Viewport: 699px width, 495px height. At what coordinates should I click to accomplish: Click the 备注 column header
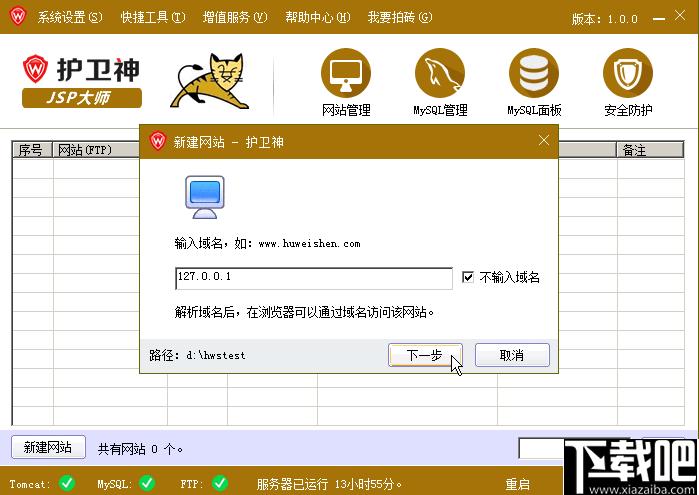pyautogui.click(x=650, y=150)
